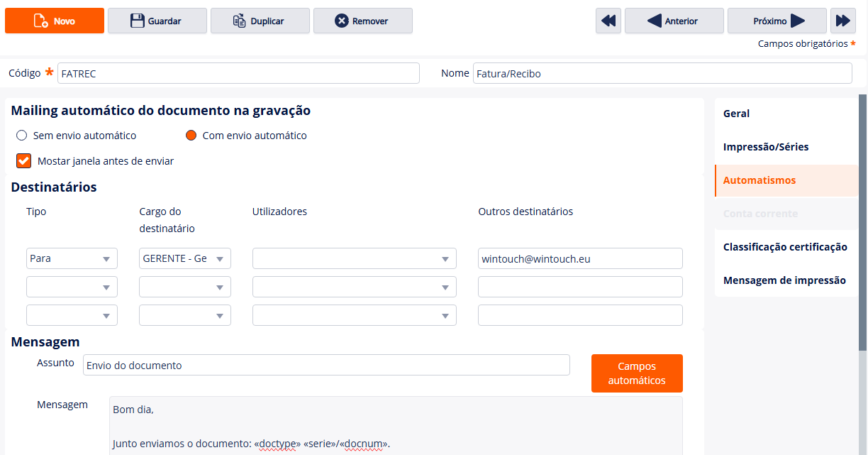868x455 pixels.
Task: Go to the Anterior record
Action: [x=674, y=21]
